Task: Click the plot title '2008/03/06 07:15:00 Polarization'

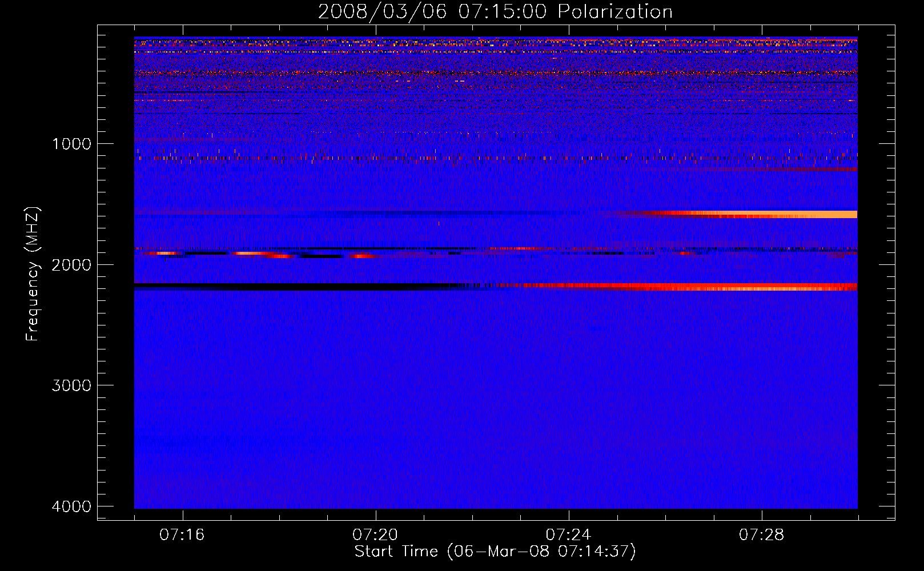Action: tap(495, 11)
